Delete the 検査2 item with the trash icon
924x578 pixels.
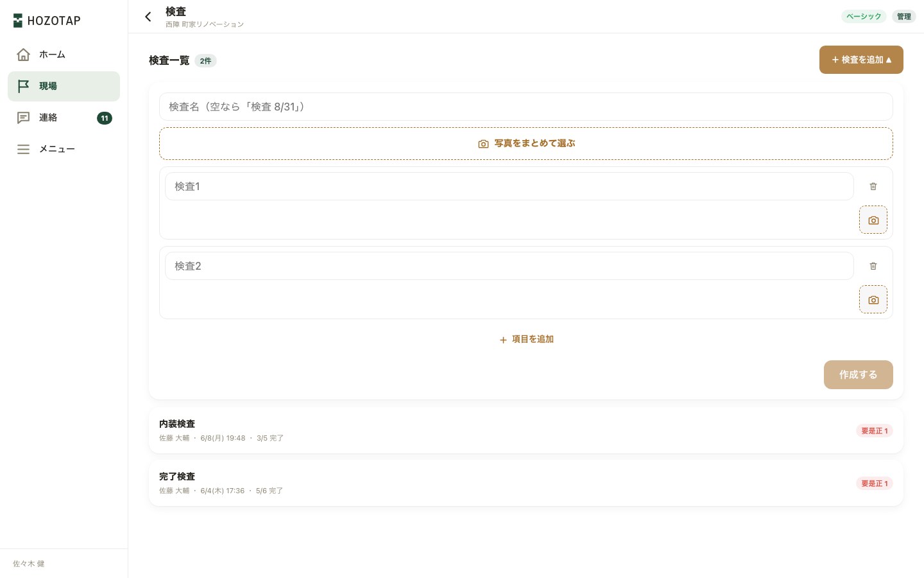(873, 266)
